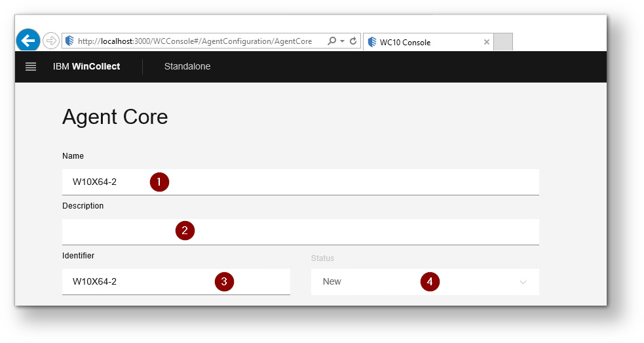644x343 pixels.
Task: Open the address bar autocomplete dropdown arrow
Action: pyautogui.click(x=342, y=41)
